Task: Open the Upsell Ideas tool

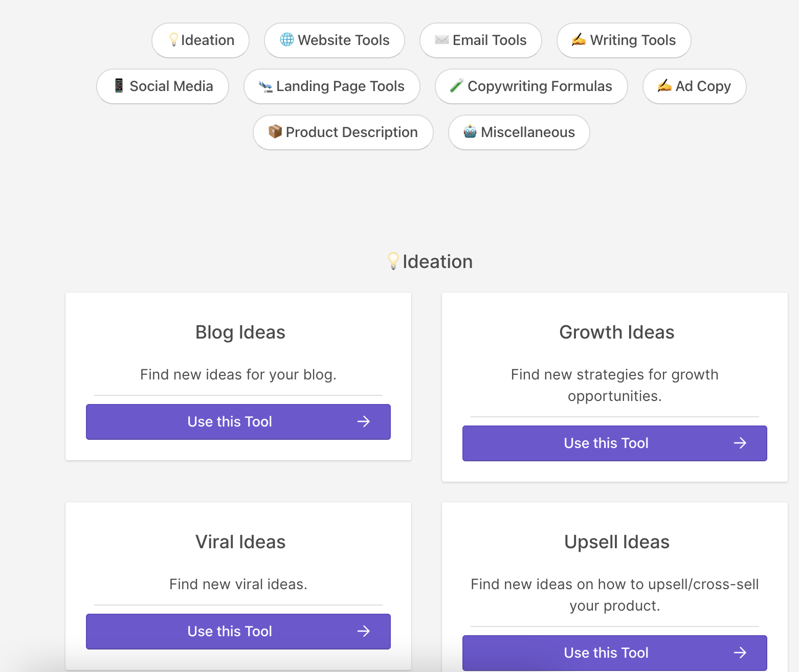Action: [x=614, y=653]
